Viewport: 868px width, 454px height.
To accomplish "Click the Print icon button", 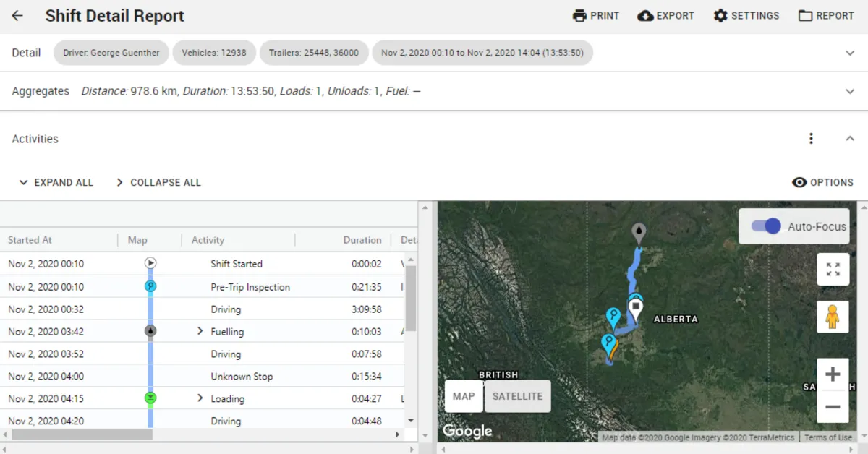I will [x=595, y=16].
